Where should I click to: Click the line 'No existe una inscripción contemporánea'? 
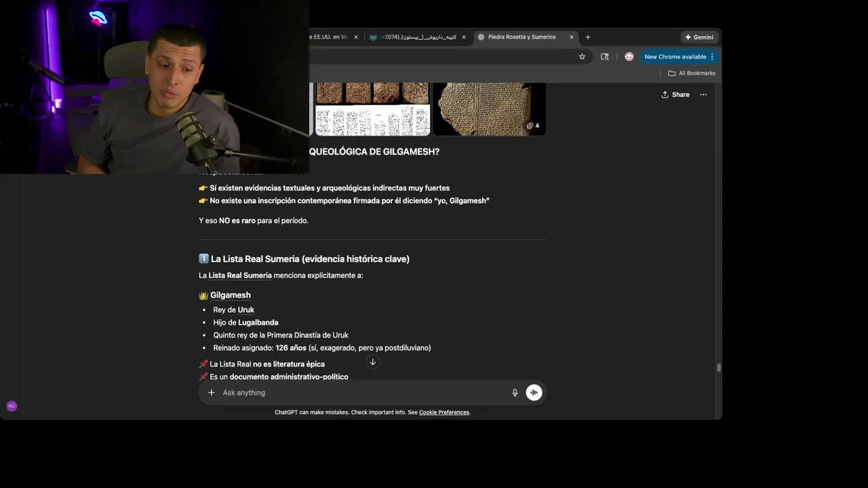tap(349, 201)
